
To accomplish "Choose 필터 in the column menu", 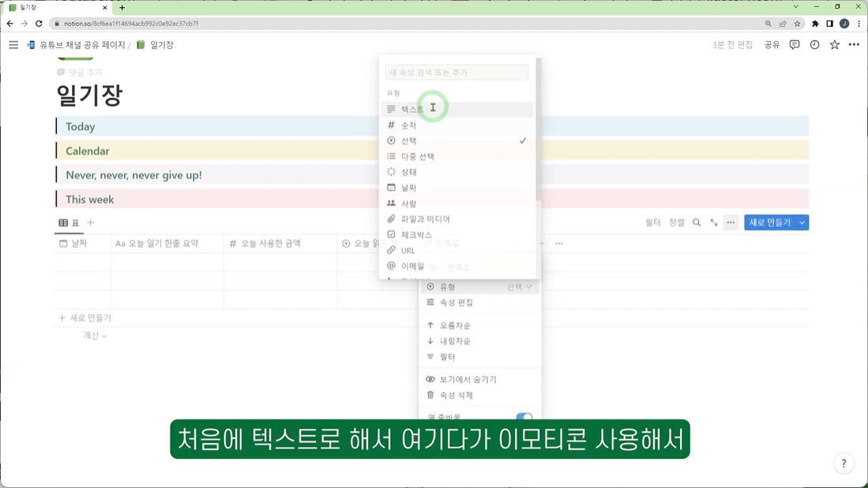I will coord(480,357).
